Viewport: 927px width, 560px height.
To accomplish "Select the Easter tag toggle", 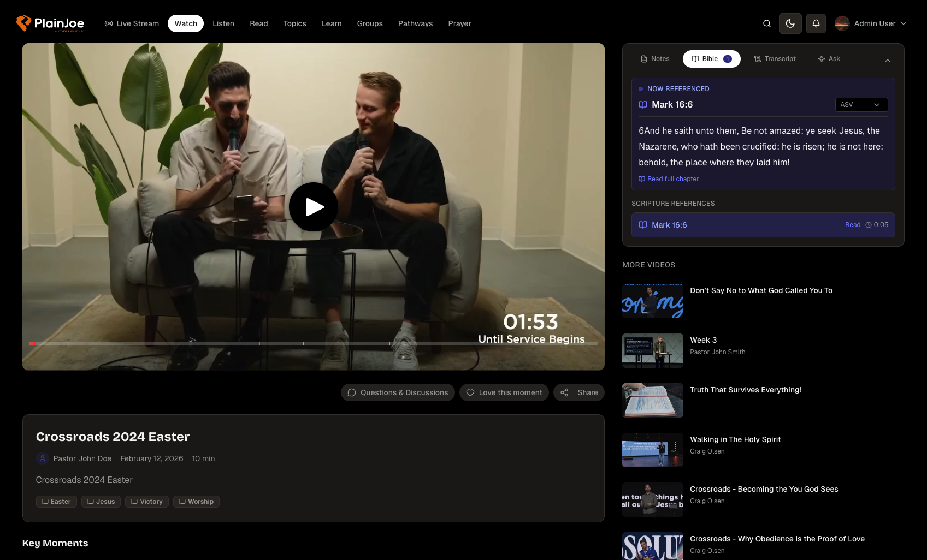I will pos(56,502).
